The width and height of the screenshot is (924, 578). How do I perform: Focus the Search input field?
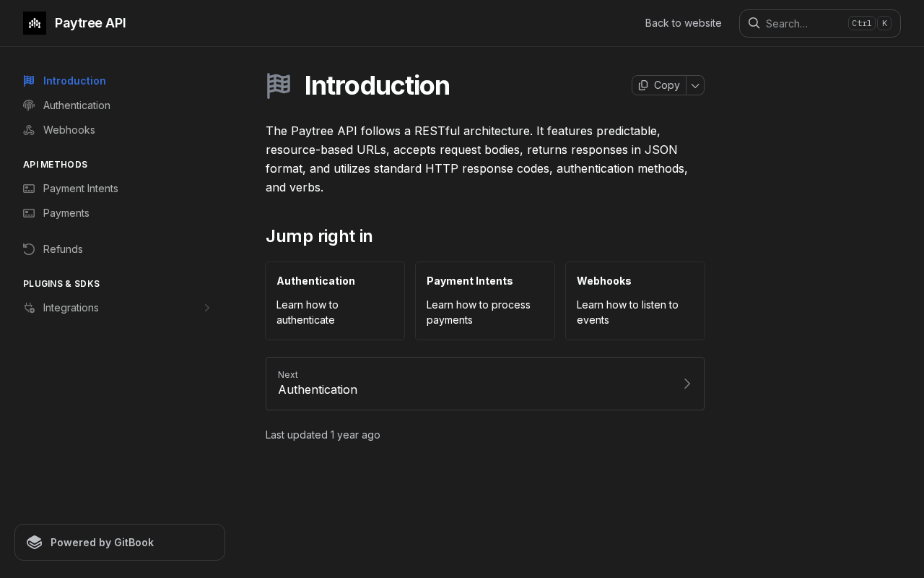pos(820,23)
